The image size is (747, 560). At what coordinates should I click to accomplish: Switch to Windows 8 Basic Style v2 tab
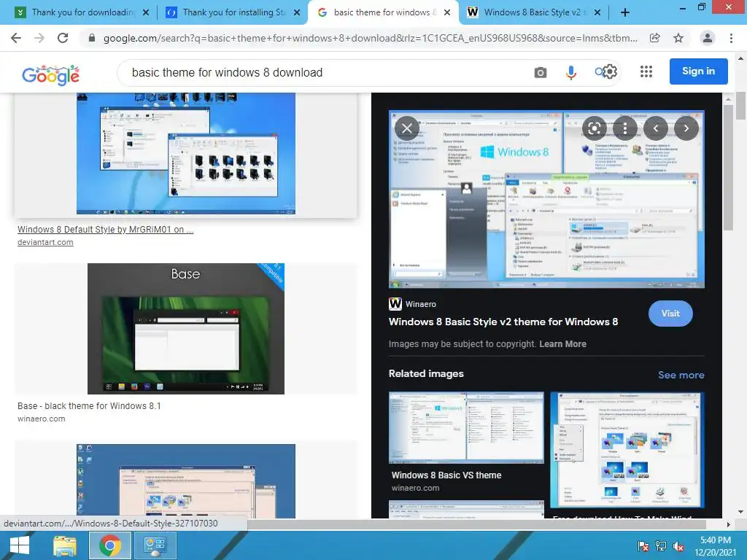pos(533,12)
